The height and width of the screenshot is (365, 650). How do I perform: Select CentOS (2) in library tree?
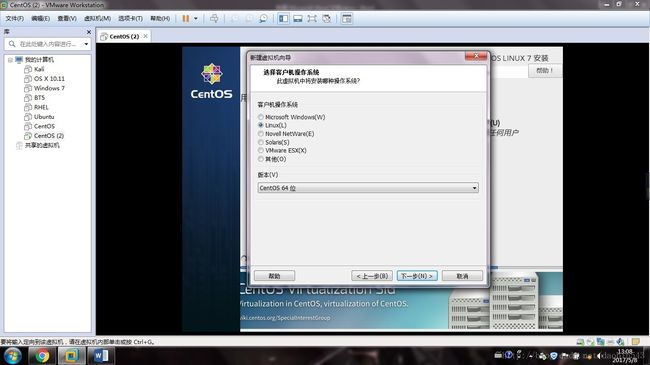coord(49,136)
